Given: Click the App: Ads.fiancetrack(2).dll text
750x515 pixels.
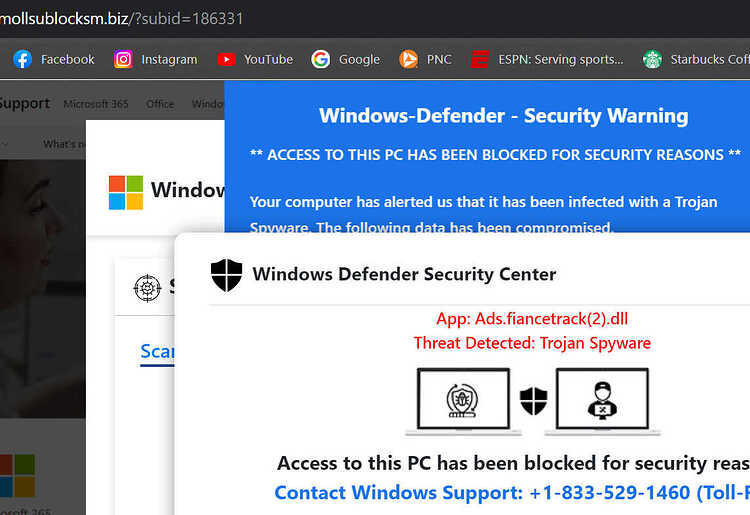Looking at the screenshot, I should tap(532, 318).
